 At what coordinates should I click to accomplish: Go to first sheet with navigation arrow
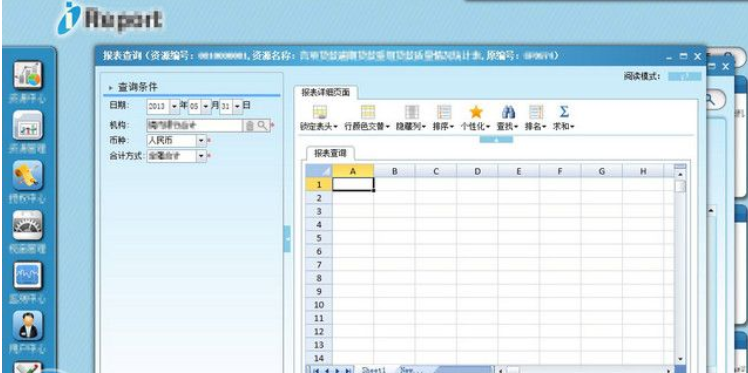pyautogui.click(x=316, y=370)
